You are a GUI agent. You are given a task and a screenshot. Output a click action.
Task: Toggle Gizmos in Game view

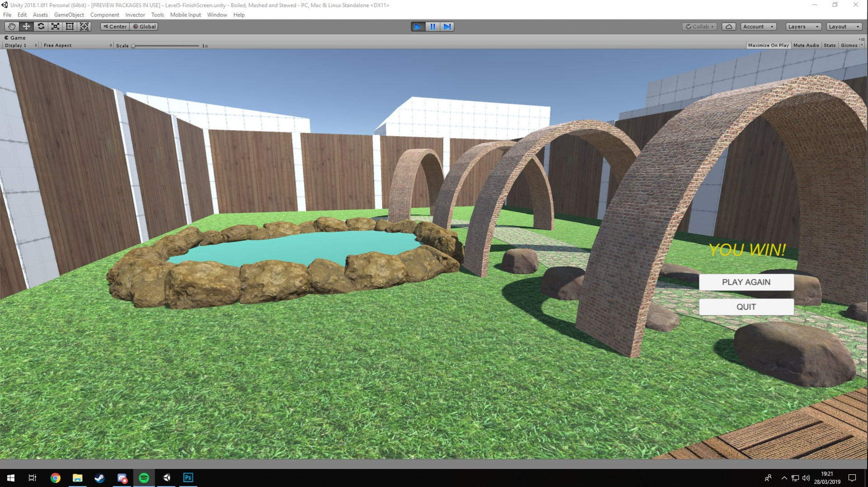tap(849, 45)
